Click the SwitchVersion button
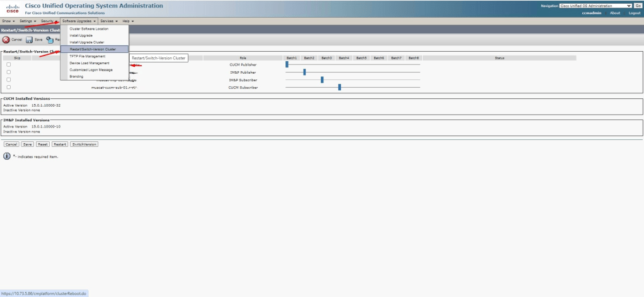 pos(84,144)
